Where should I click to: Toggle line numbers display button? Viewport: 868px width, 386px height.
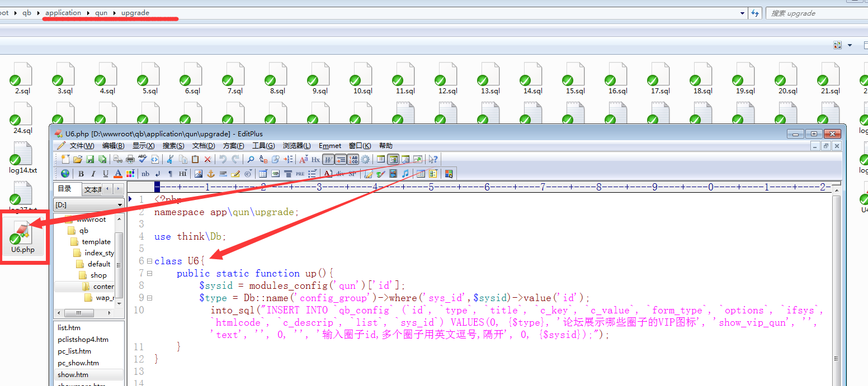(353, 159)
